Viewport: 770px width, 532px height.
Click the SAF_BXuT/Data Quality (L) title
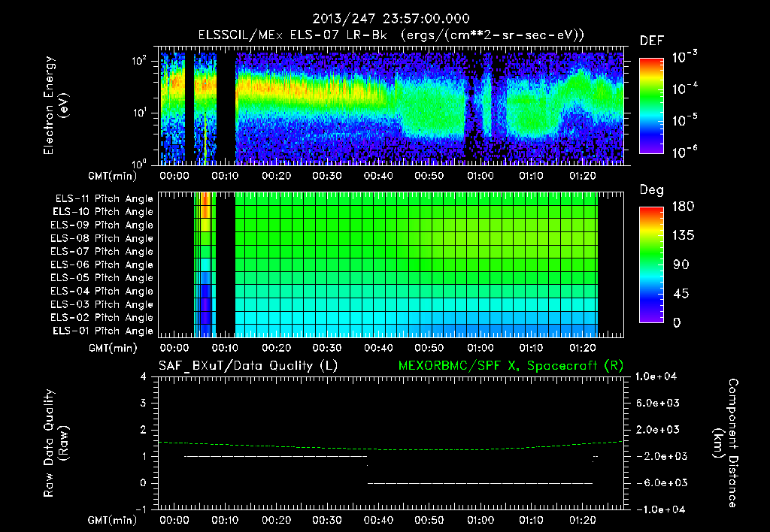[248, 366]
